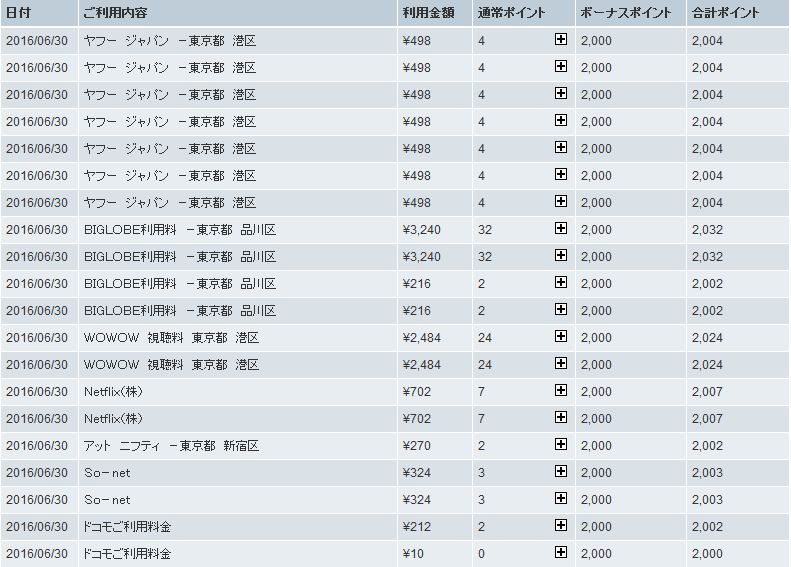Image resolution: width=791 pixels, height=567 pixels.
Task: Select the 2,002 total in ドコモ ¥212 row
Action: point(707,527)
